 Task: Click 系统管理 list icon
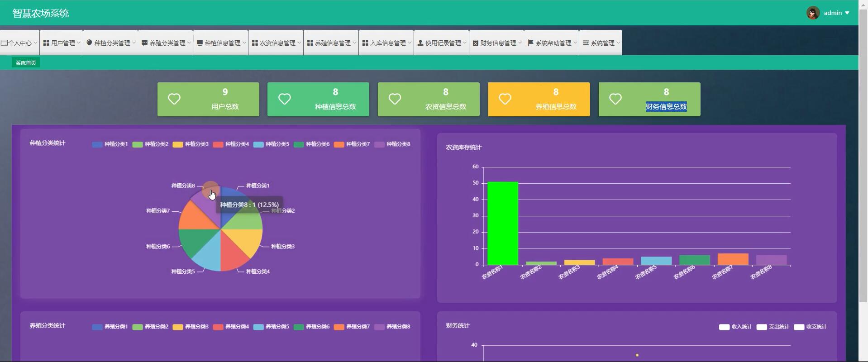click(586, 43)
